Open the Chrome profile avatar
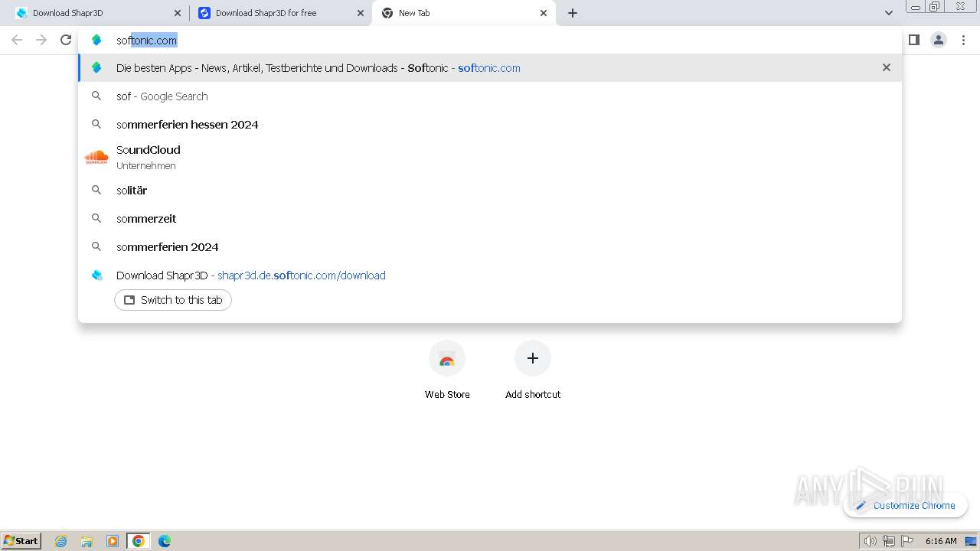Screen dimensions: 980x551 [x=939, y=40]
